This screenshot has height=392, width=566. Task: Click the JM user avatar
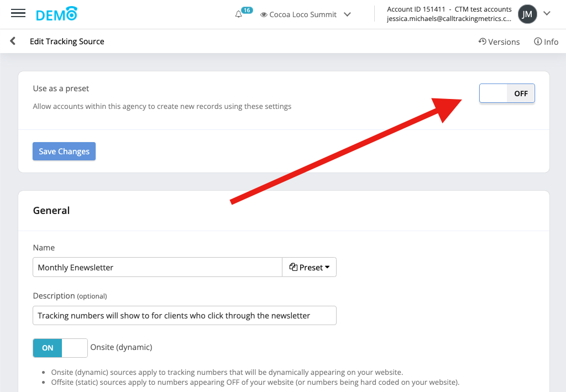coord(527,14)
